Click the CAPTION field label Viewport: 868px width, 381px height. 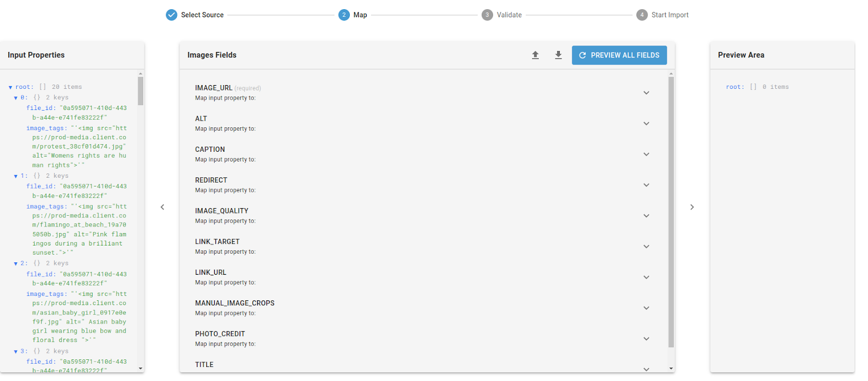coord(210,150)
